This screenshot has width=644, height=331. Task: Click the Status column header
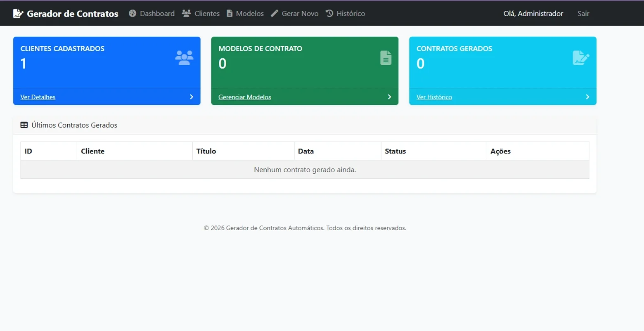click(x=434, y=151)
